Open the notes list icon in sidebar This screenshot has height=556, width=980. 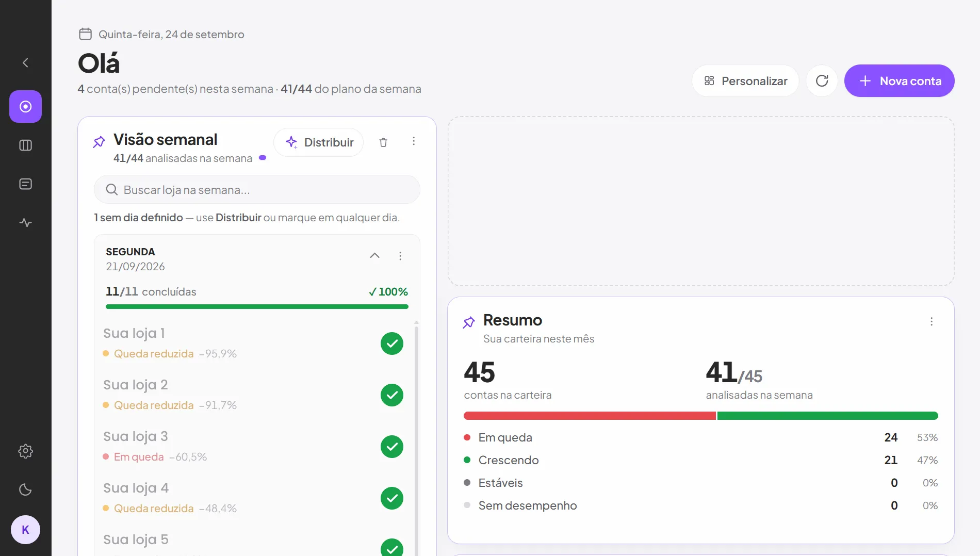coord(25,184)
